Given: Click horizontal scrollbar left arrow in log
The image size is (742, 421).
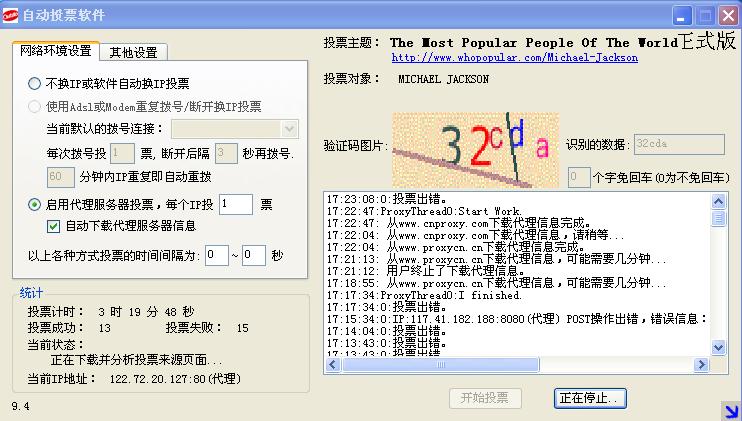Looking at the screenshot, I should (x=333, y=365).
